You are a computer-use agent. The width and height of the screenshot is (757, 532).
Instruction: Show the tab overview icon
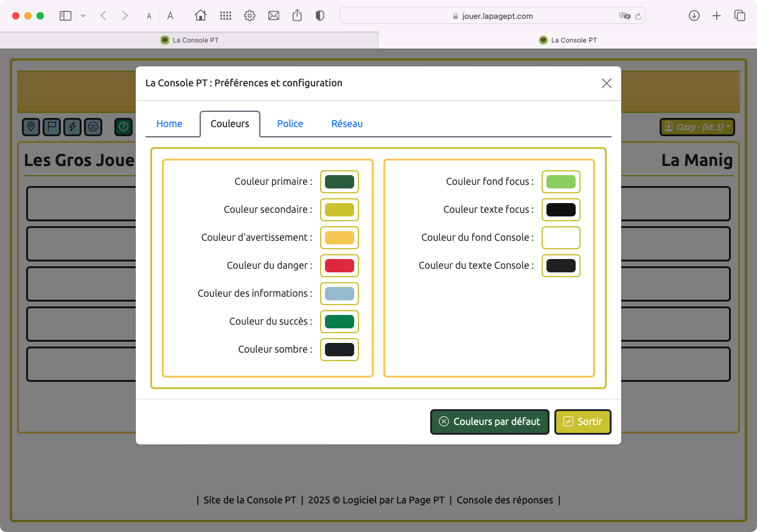pyautogui.click(x=739, y=16)
